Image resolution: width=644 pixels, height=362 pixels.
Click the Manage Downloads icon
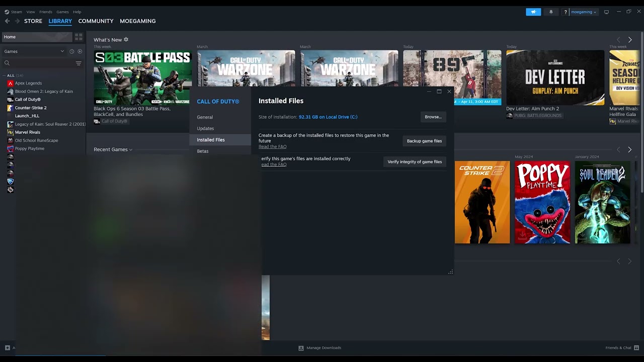point(301,348)
